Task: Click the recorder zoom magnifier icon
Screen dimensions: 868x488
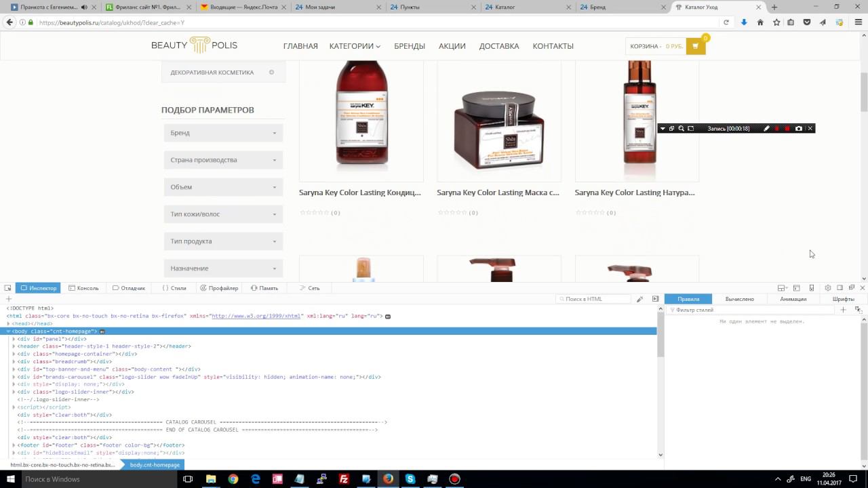Action: pyautogui.click(x=681, y=129)
